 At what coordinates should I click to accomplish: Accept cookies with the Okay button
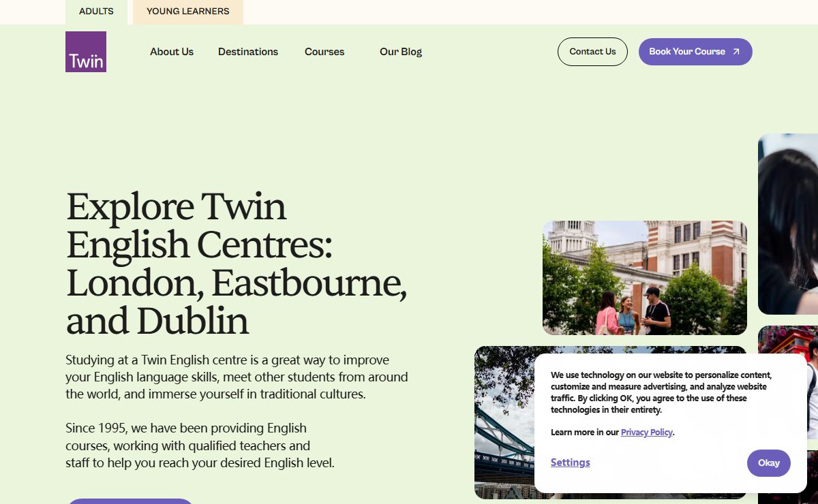pos(769,463)
